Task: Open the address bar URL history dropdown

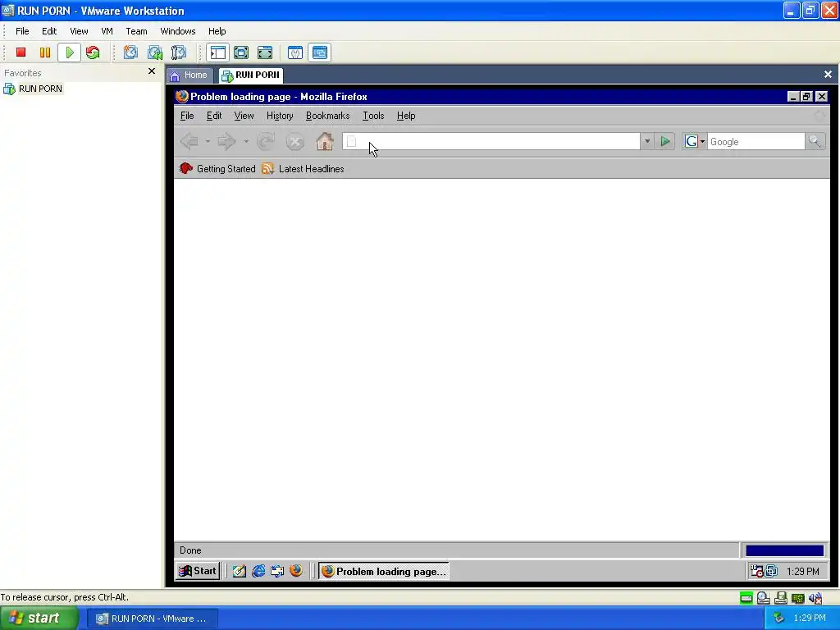Action: (647, 141)
